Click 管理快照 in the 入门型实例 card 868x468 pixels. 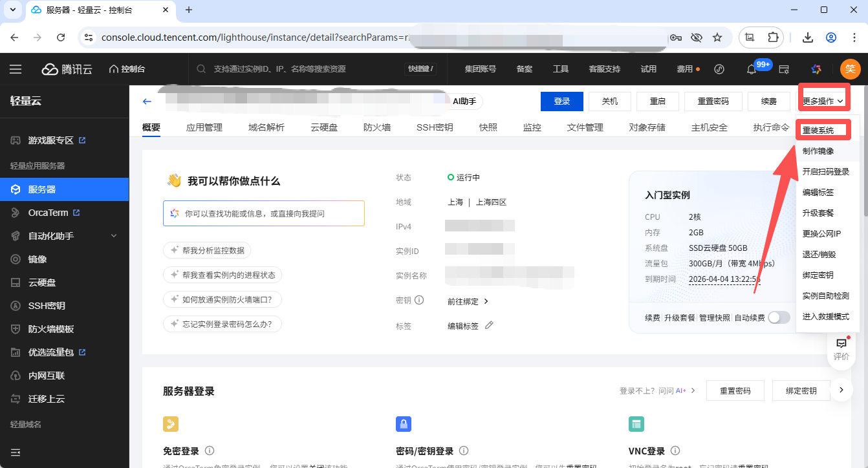714,318
